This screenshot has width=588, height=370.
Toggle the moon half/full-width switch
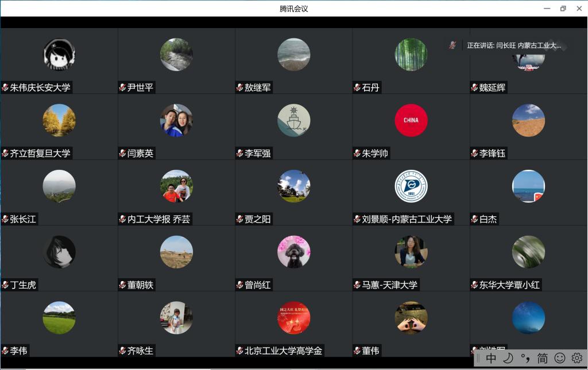[x=508, y=358]
